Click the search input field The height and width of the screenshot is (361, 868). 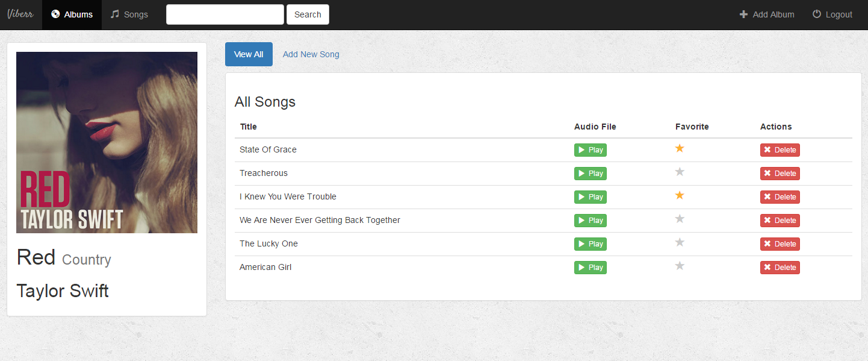coord(225,14)
